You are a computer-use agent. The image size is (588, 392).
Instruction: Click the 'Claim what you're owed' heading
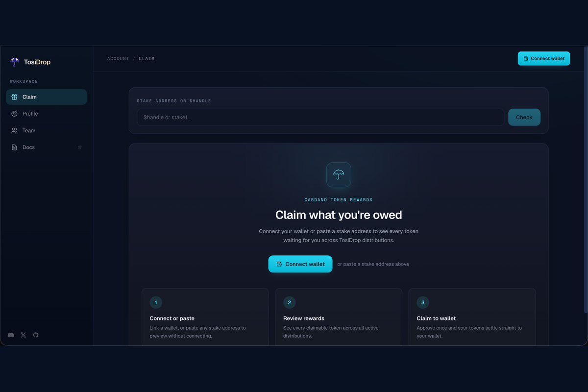click(x=339, y=215)
